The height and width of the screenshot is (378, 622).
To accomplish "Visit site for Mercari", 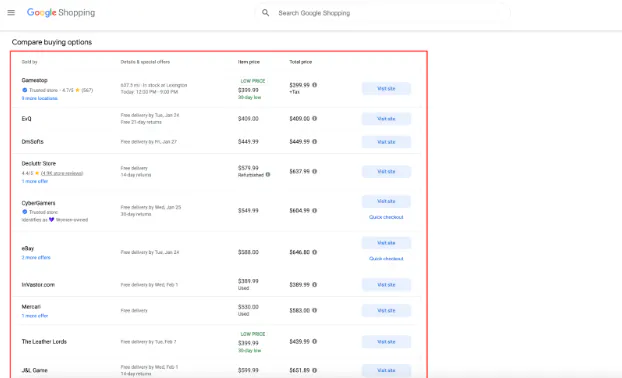I will 386,311.
